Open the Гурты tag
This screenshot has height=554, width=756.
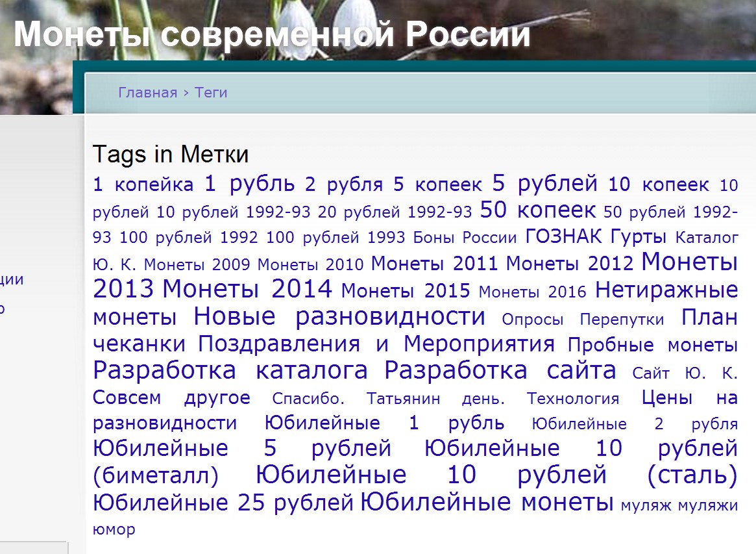click(x=639, y=236)
